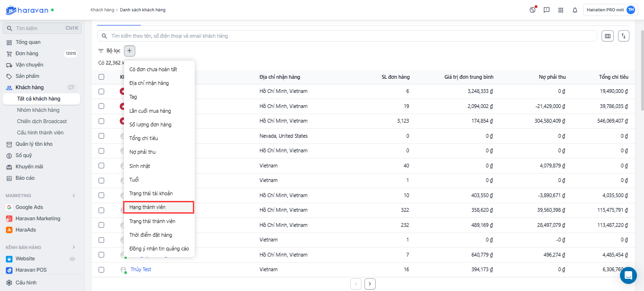
Task: Click the Haravan logo
Action: pyautogui.click(x=26, y=10)
